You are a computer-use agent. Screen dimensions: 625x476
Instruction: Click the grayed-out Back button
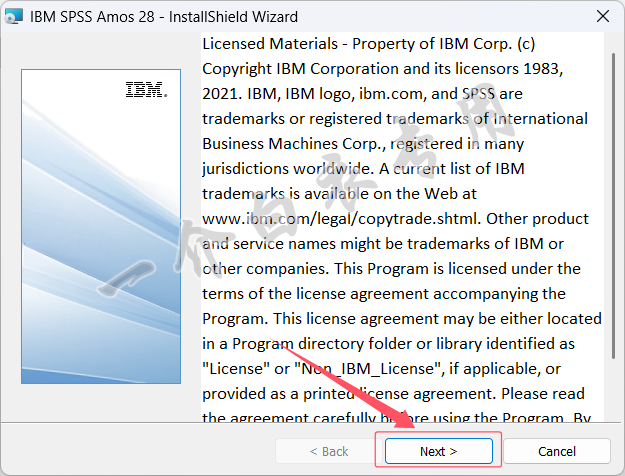coord(321,451)
